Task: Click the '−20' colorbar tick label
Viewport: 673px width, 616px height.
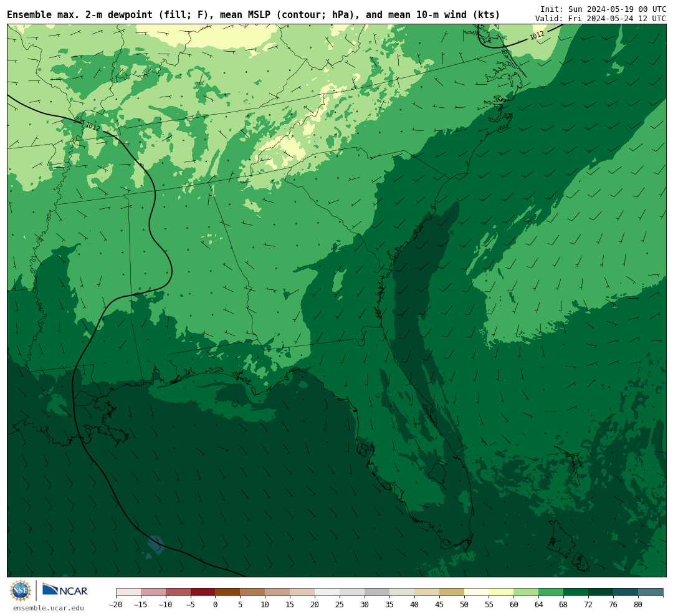Action: 116,604
